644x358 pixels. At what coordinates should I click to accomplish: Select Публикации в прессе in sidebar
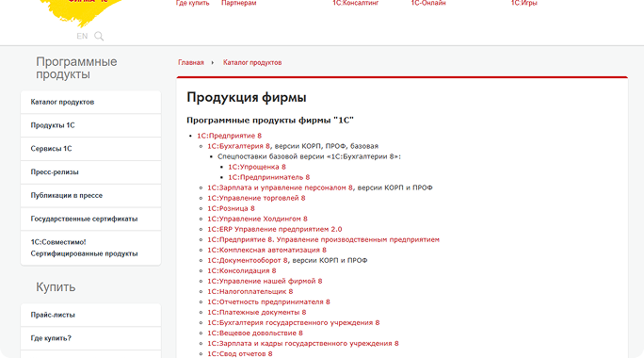tap(90, 196)
